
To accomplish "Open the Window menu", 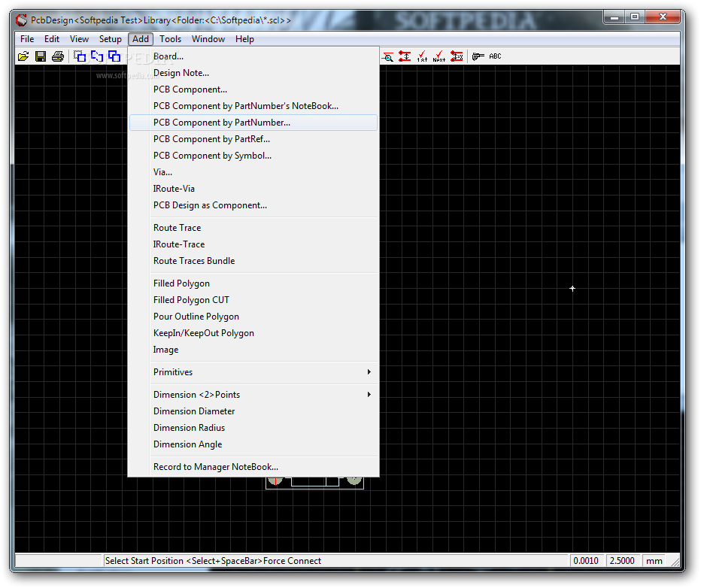I will (208, 39).
